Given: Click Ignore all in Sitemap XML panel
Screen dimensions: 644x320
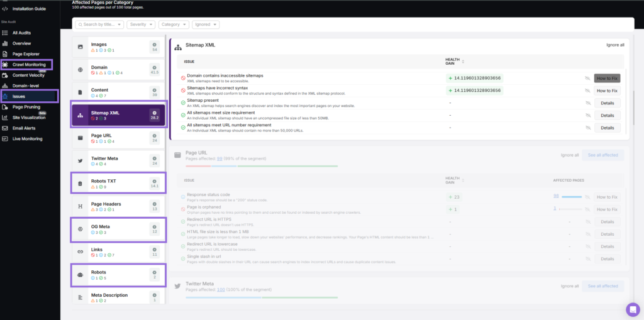Looking at the screenshot, I should click(615, 45).
